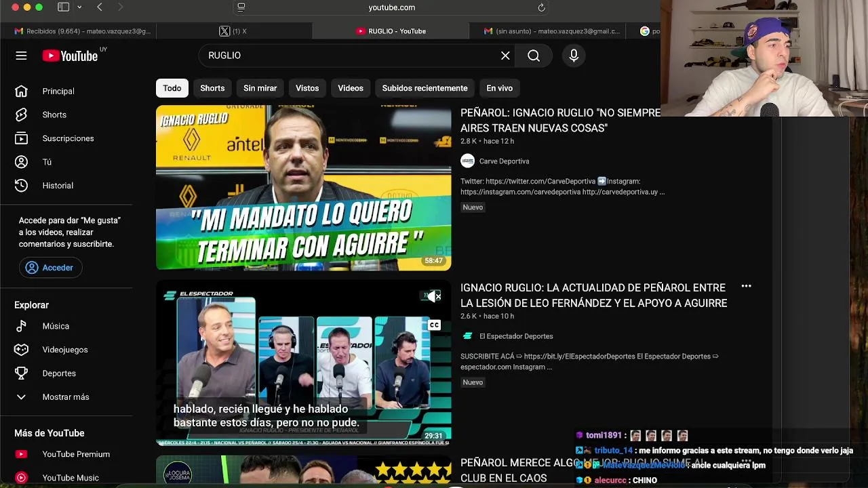
Task: Expand Mostrar más in Explorar
Action: 66,396
